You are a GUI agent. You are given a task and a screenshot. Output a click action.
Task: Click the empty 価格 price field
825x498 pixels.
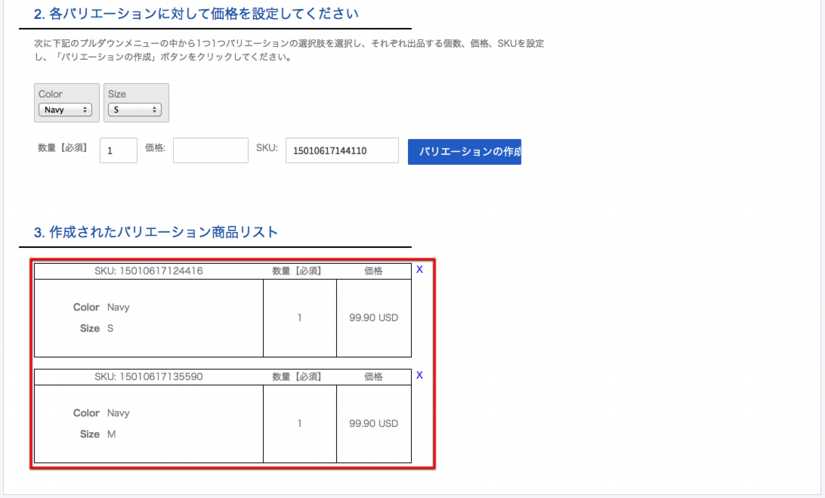click(x=210, y=151)
